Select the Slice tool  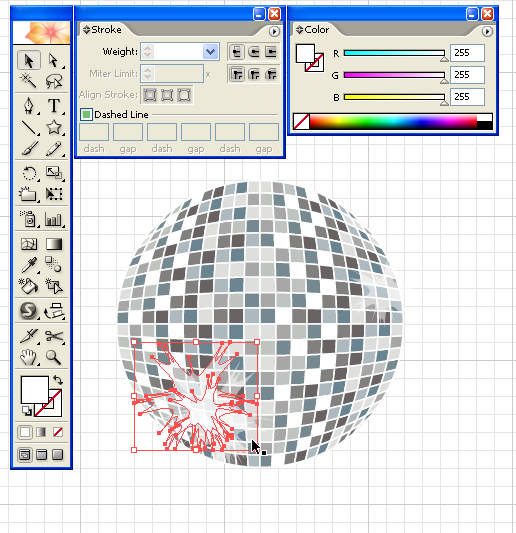pyautogui.click(x=29, y=336)
